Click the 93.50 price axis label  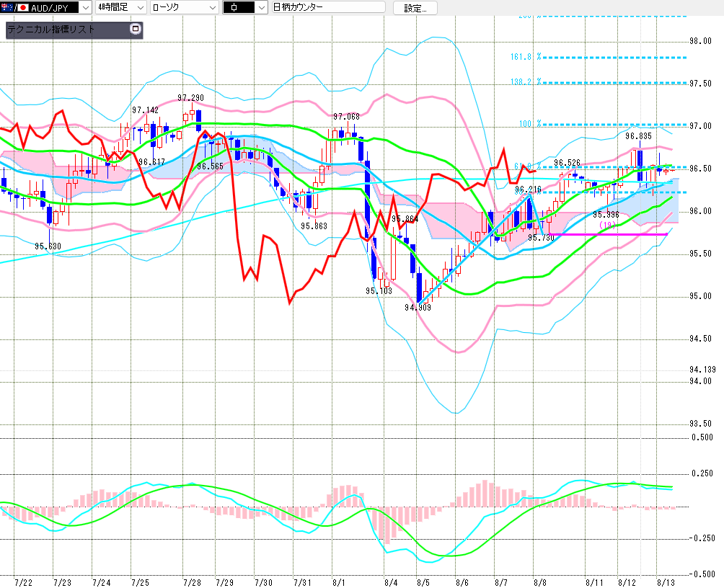point(700,423)
